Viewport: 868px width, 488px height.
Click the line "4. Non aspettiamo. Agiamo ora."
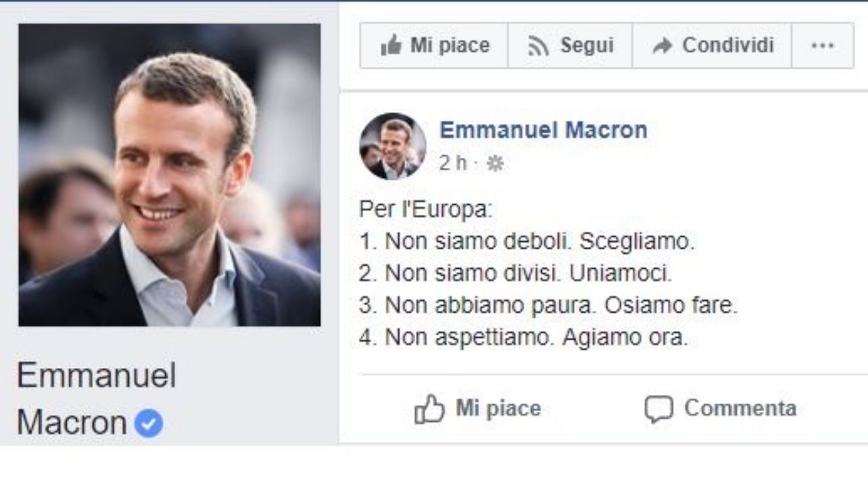point(523,338)
